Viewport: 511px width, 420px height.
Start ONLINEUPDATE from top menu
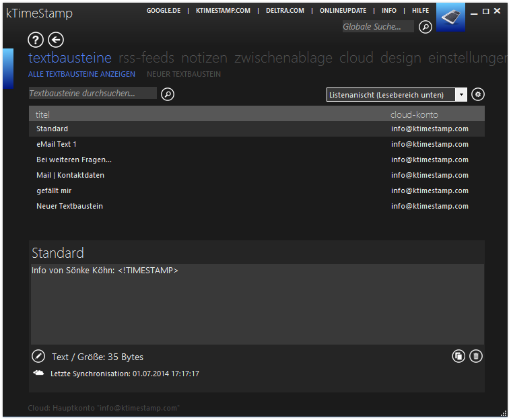(x=343, y=10)
